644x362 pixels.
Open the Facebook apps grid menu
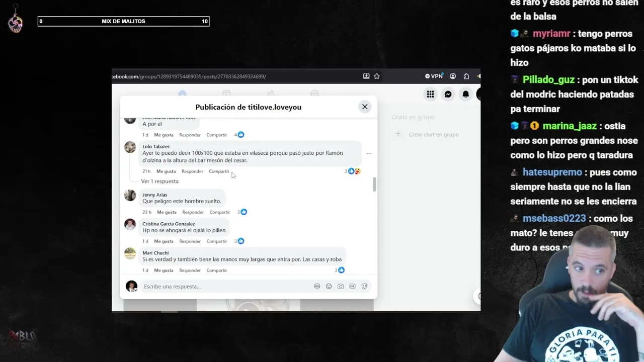[x=430, y=94]
